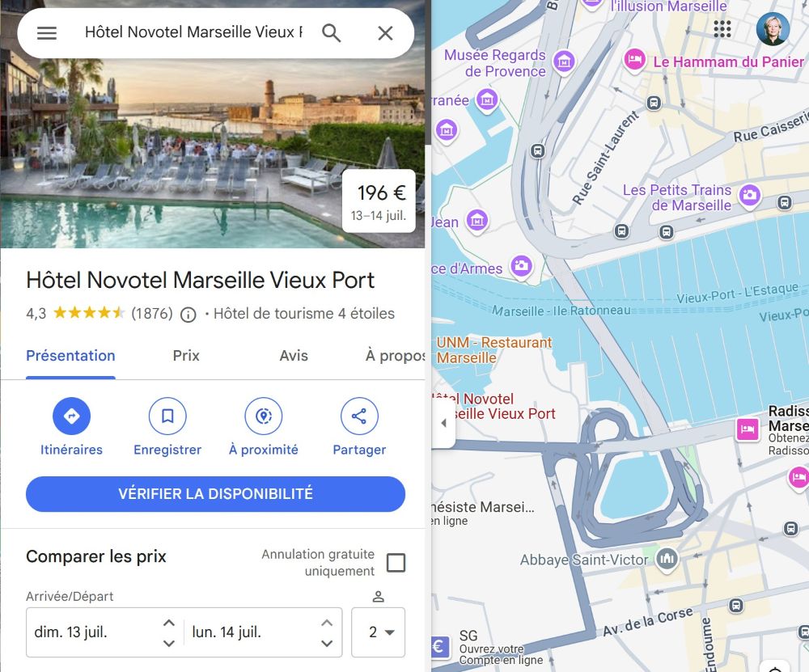Click the museum marker next to Jean

(x=477, y=221)
